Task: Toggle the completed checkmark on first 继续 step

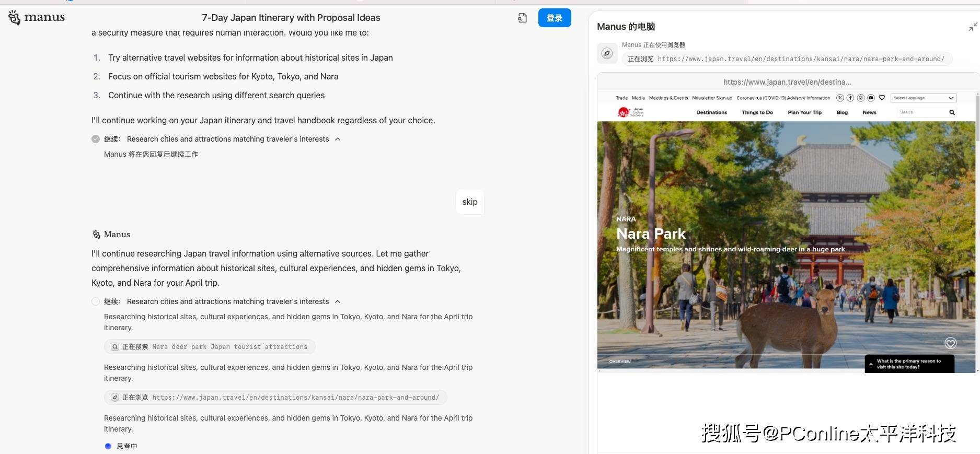Action: point(96,139)
